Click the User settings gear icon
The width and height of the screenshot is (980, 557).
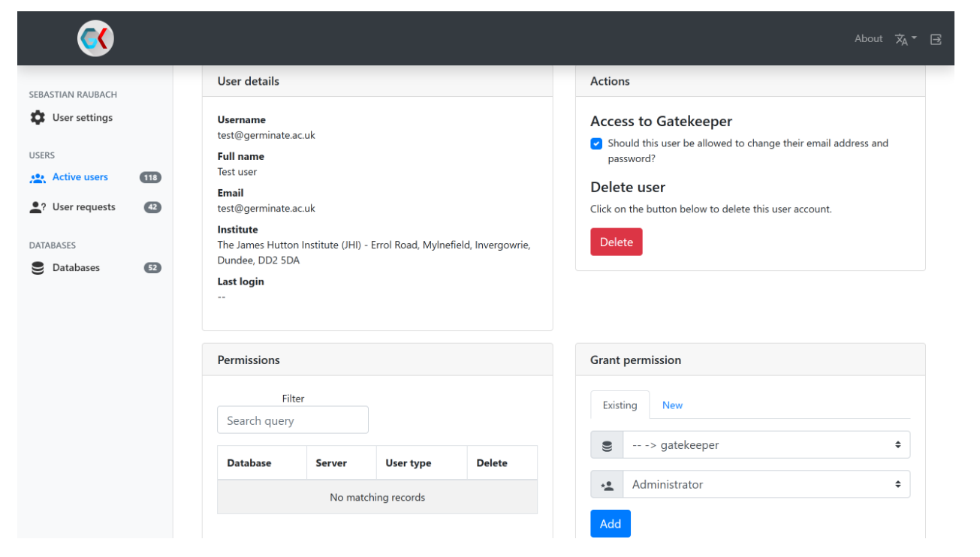click(x=38, y=118)
